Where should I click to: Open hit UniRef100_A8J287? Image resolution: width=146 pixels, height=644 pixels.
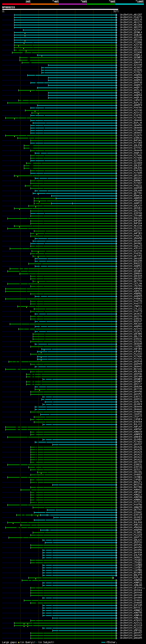[131, 15]
